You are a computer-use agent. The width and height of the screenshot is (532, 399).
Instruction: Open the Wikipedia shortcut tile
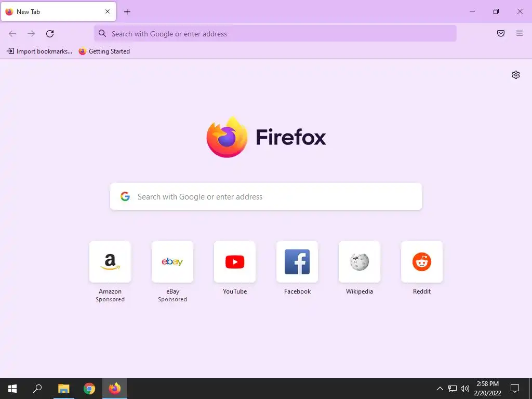[360, 262]
